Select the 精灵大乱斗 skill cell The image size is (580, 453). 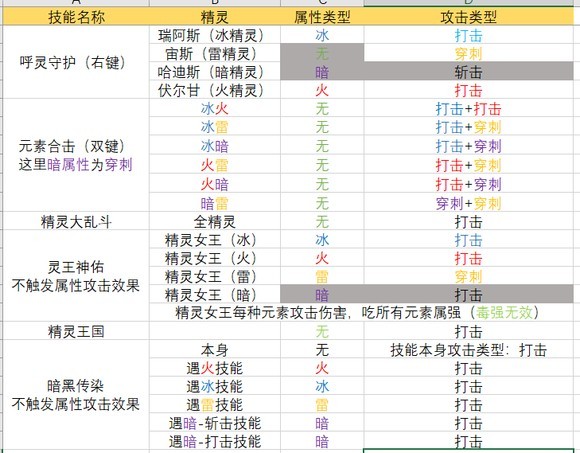[76, 222]
